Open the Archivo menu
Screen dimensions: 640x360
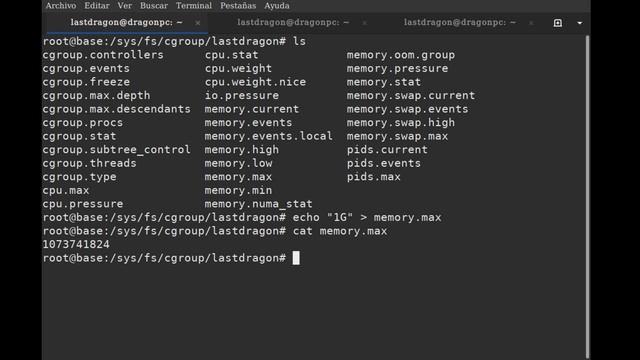[x=61, y=6]
